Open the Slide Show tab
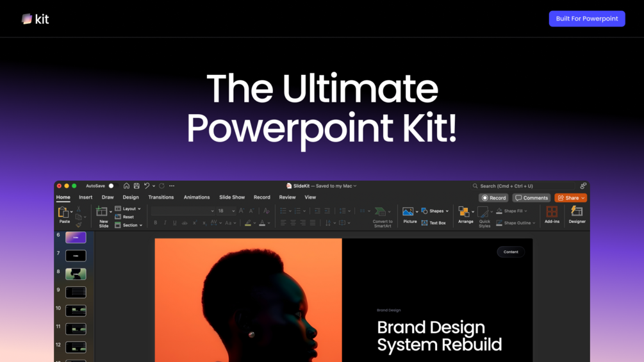This screenshot has height=362, width=644. click(x=232, y=197)
